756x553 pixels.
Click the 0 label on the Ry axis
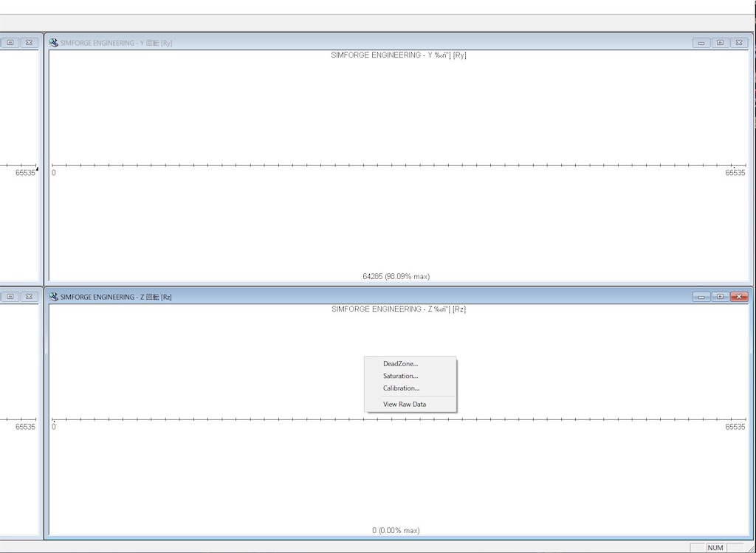(x=53, y=173)
